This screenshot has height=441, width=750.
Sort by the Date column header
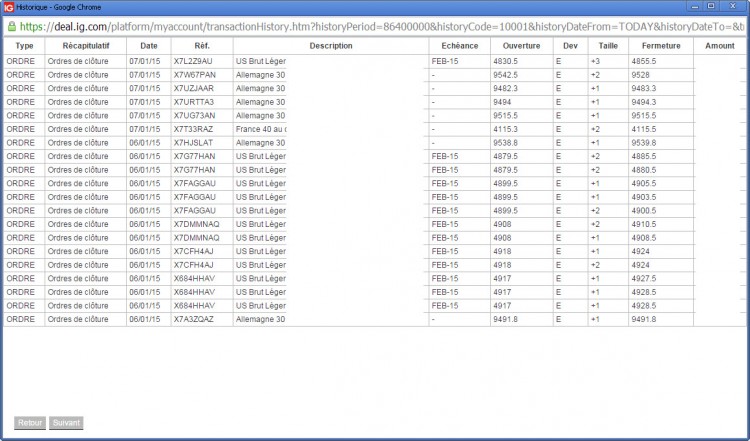click(x=149, y=46)
